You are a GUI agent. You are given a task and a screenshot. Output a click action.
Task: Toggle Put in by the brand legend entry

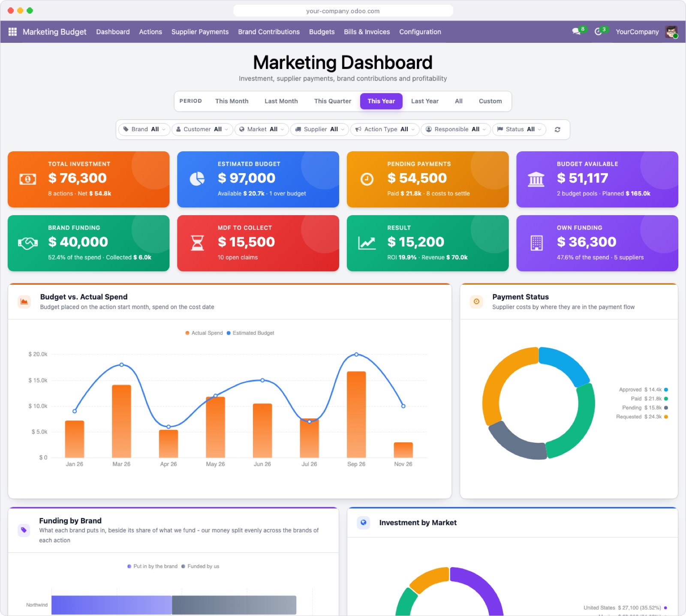(x=152, y=566)
